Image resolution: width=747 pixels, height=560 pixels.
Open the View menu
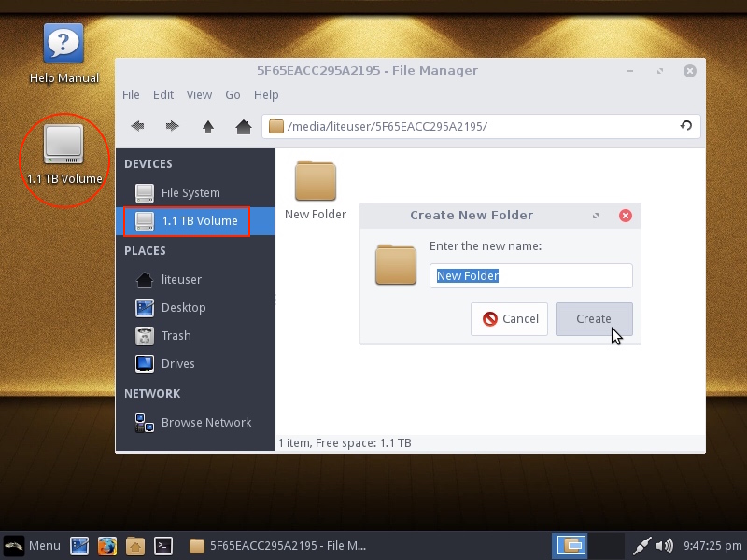pos(199,94)
